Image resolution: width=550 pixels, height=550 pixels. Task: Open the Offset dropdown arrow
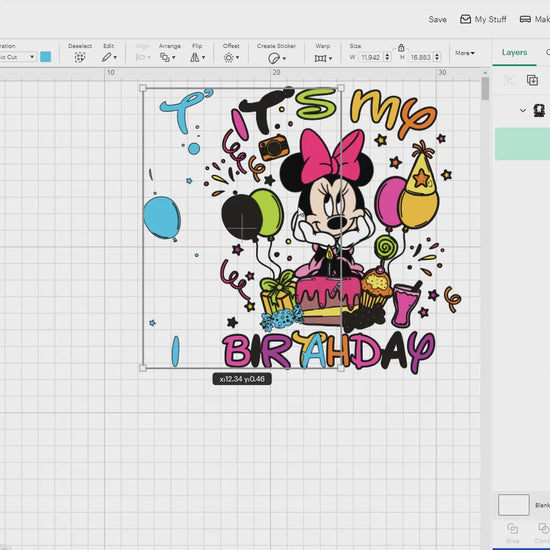pyautogui.click(x=238, y=58)
